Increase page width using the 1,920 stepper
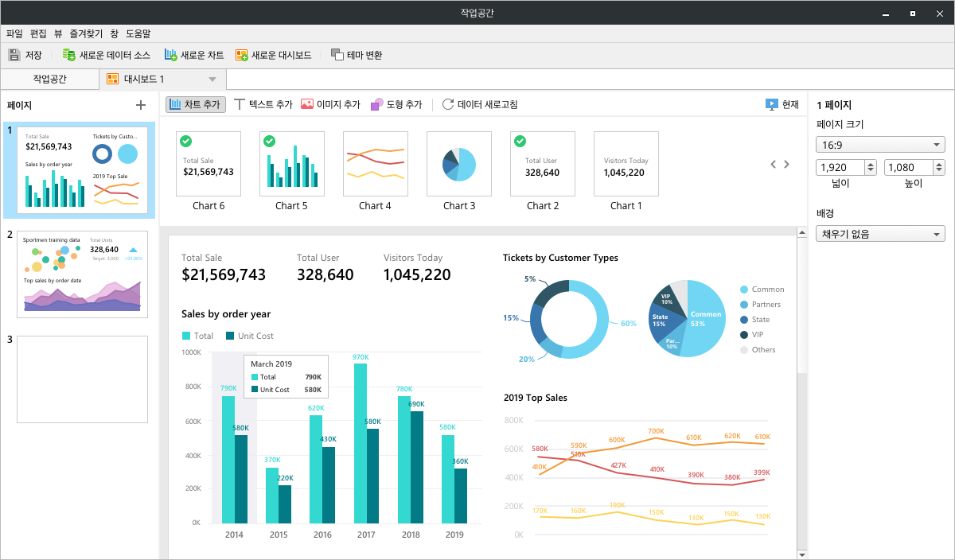 [869, 164]
